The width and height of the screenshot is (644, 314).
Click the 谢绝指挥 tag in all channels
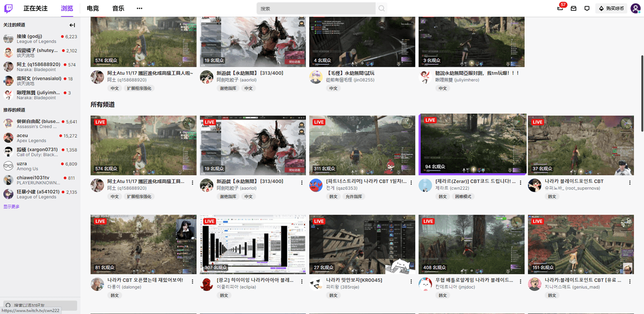[x=228, y=196]
